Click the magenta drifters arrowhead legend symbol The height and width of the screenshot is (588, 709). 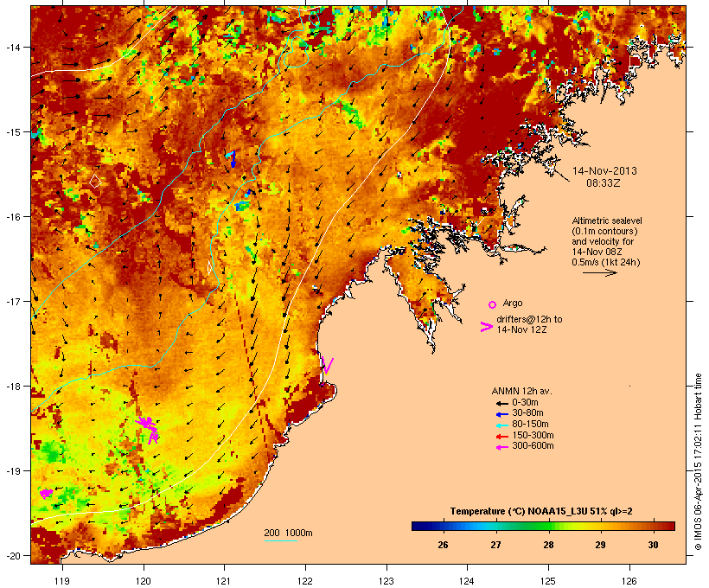[487, 327]
